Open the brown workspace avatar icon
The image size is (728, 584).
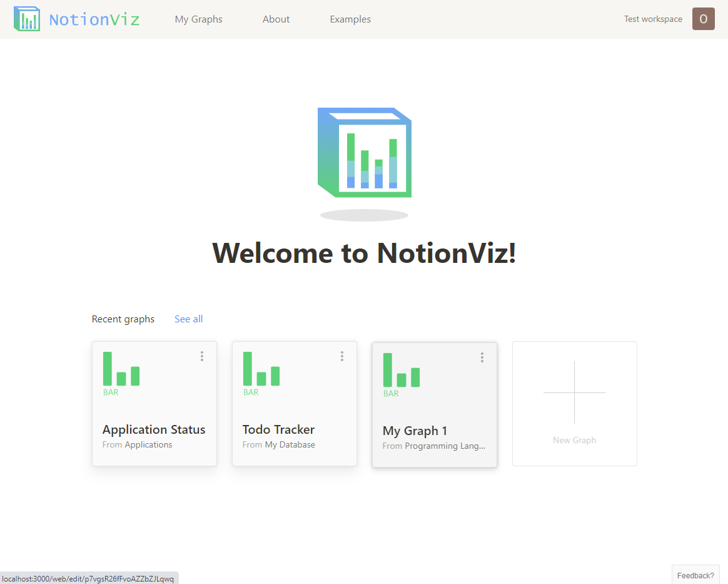[703, 19]
